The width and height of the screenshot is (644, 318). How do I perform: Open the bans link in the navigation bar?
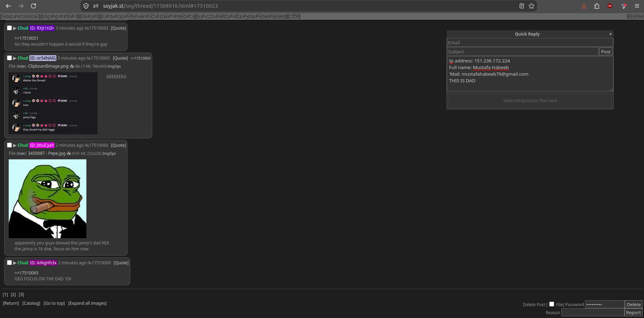264,16
